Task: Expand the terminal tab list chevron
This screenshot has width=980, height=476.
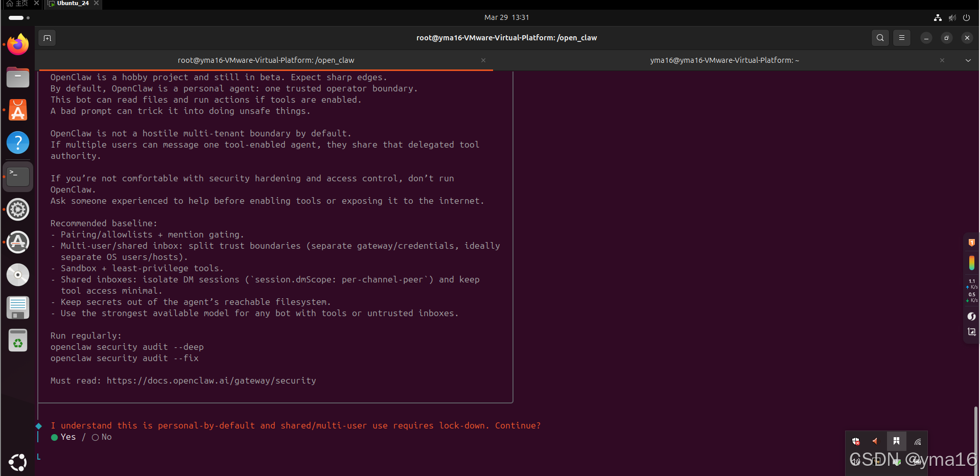Action: coord(968,60)
